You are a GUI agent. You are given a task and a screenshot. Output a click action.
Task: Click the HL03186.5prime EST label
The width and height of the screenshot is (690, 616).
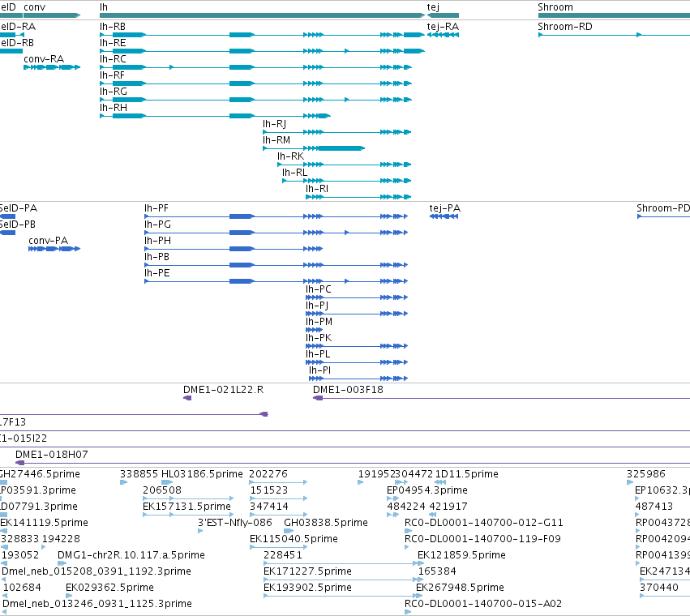[202, 474]
